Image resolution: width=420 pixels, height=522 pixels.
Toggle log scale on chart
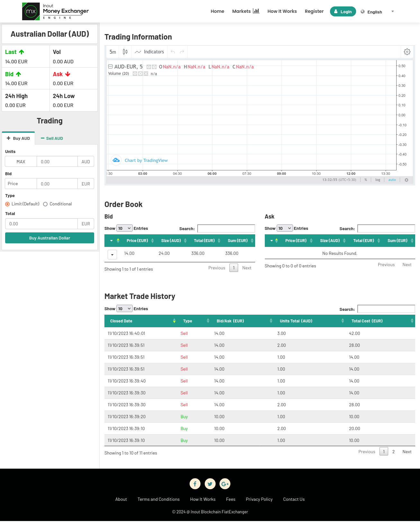(x=378, y=180)
